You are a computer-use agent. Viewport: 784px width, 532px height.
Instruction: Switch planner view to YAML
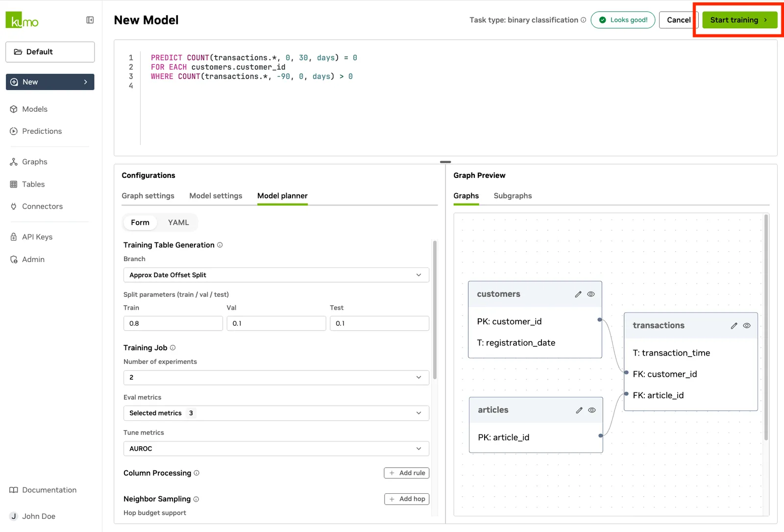(x=178, y=222)
